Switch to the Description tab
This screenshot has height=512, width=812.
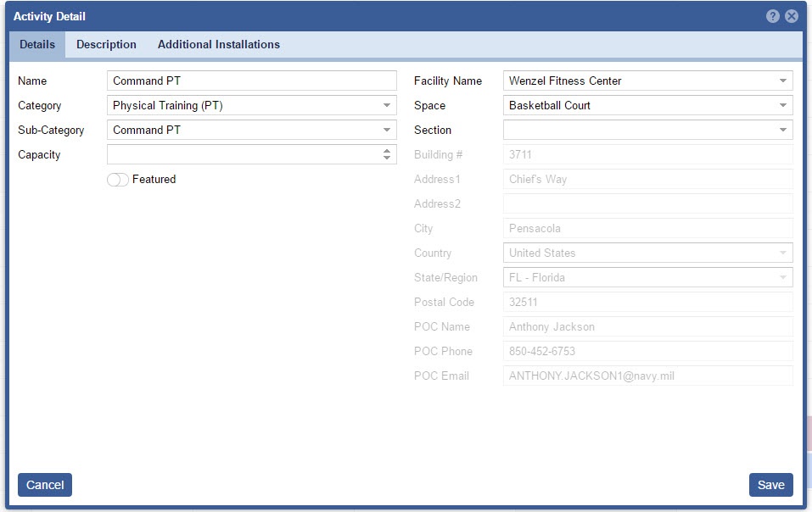coord(106,45)
